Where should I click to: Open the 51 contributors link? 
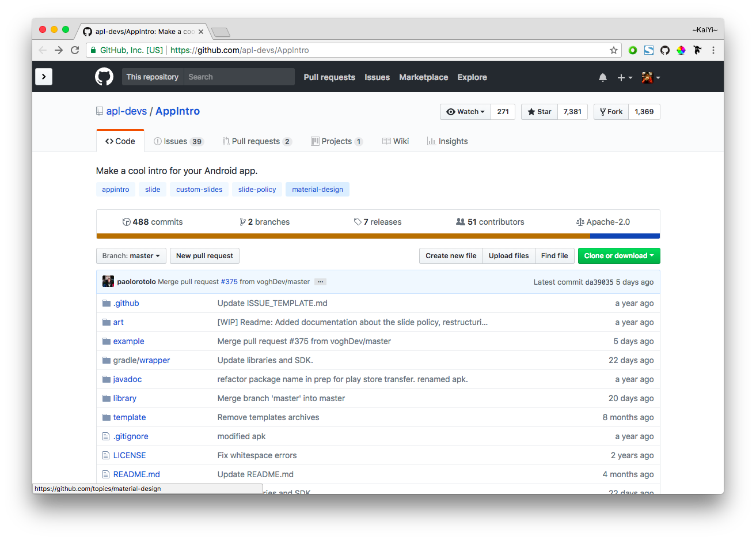point(490,222)
